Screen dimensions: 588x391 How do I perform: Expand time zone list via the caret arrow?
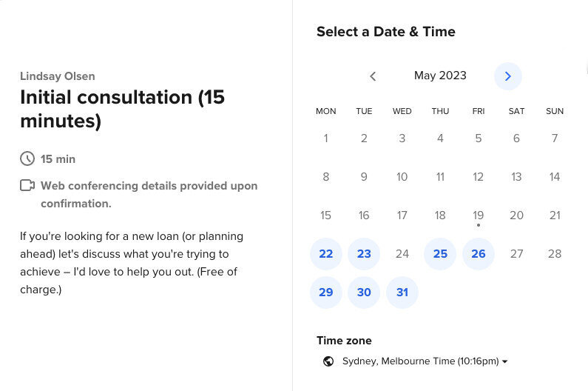504,361
